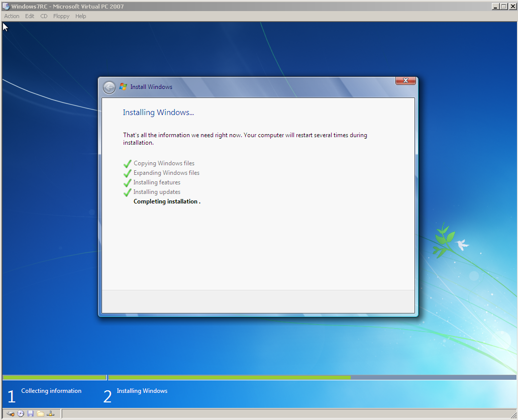518x420 pixels.
Task: Maximize the Virtual PC window
Action: tap(503, 6)
